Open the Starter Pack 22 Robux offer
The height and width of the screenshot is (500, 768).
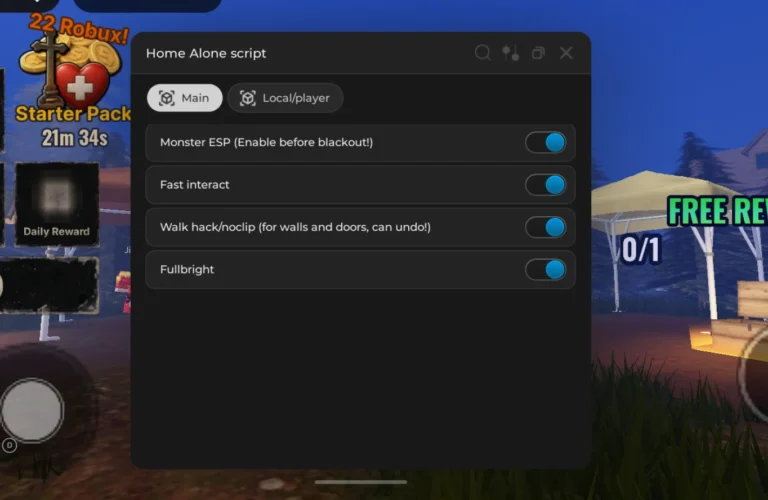tap(73, 69)
